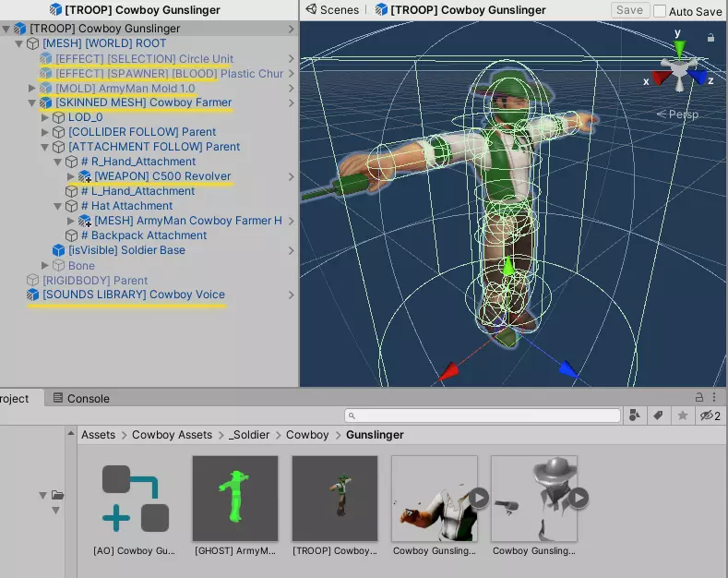
Task: Click the prefab icon of [EFFECT] [SPAWNER] [BLOOD]
Action: click(x=45, y=74)
